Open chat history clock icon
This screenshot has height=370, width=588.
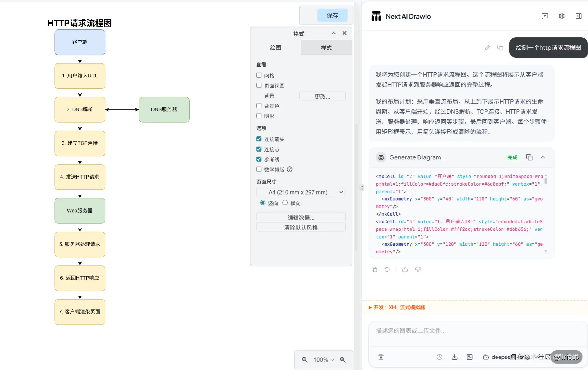click(x=439, y=357)
